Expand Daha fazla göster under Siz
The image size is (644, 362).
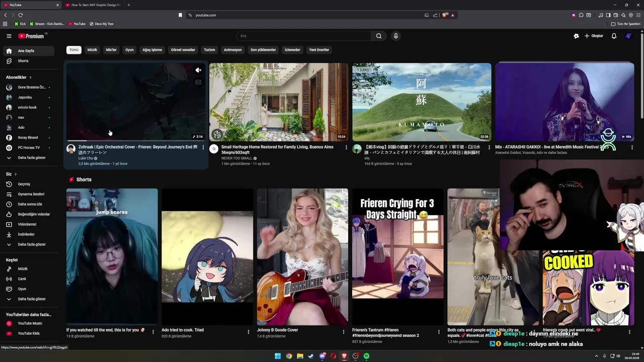click(28, 244)
